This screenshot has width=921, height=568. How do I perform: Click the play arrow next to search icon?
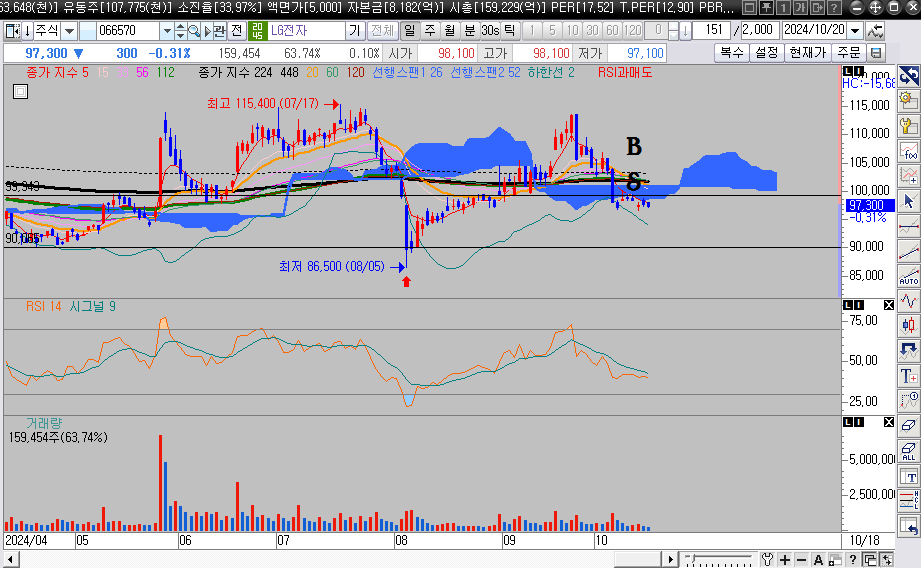207,31
